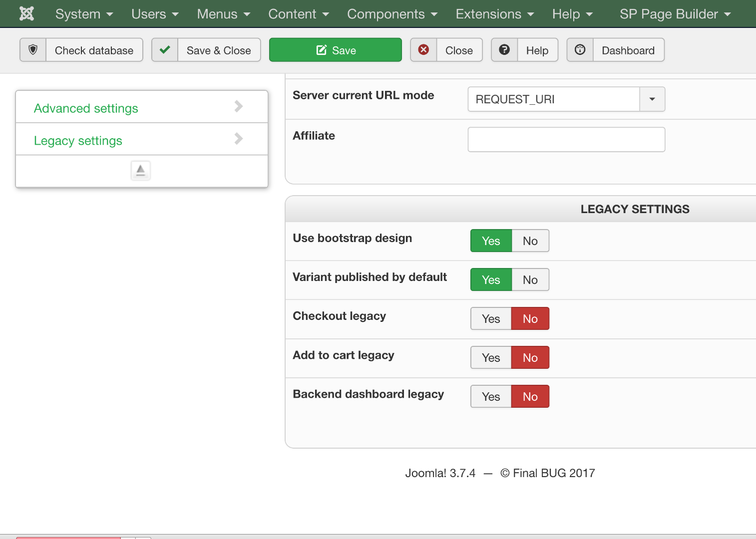Image resolution: width=756 pixels, height=539 pixels.
Task: Click the Use bootstrap design label
Action: click(x=353, y=239)
